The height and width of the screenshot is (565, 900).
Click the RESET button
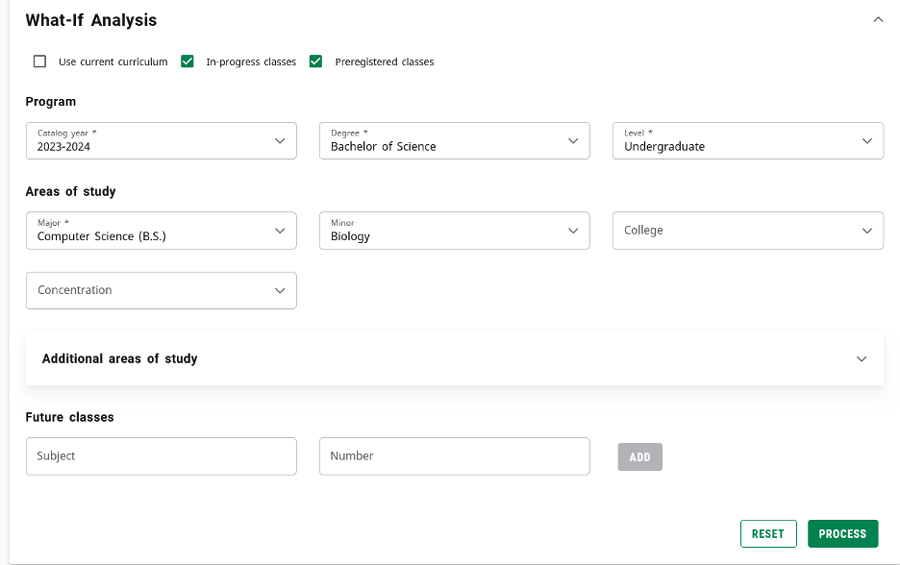768,534
